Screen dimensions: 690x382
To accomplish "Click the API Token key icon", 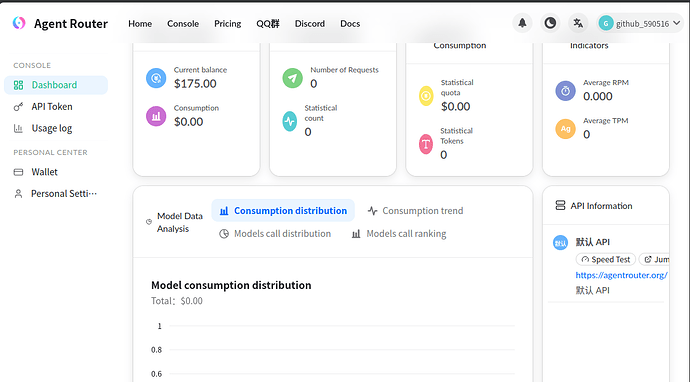I will 18,107.
